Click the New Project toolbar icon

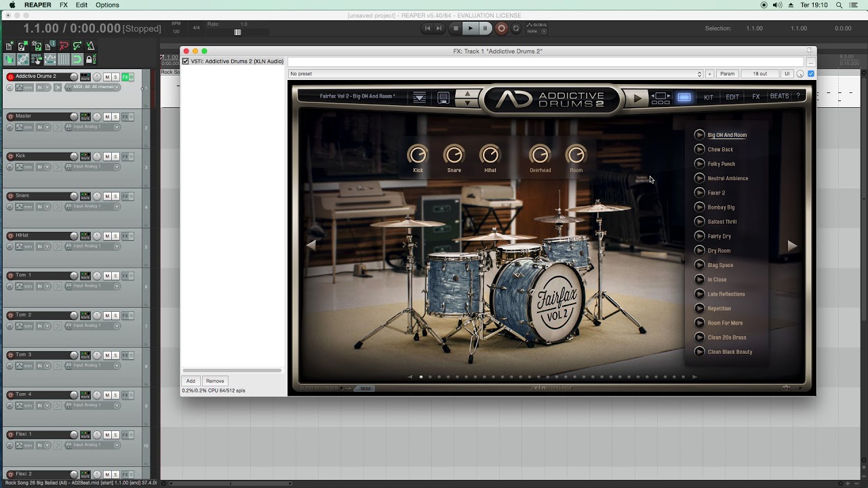9,46
